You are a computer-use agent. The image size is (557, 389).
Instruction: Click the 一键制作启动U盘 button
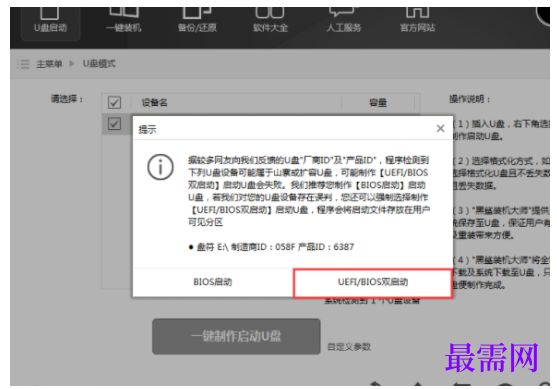coord(236,336)
